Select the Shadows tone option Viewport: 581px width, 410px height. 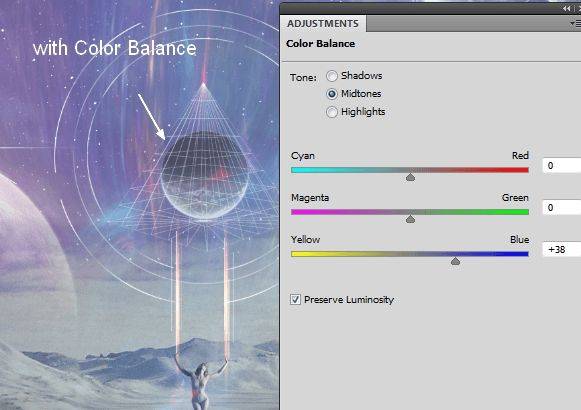(332, 76)
